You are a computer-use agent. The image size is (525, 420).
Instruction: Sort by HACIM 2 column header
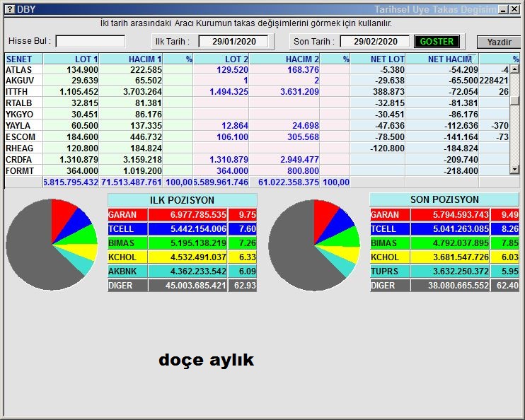coord(284,59)
